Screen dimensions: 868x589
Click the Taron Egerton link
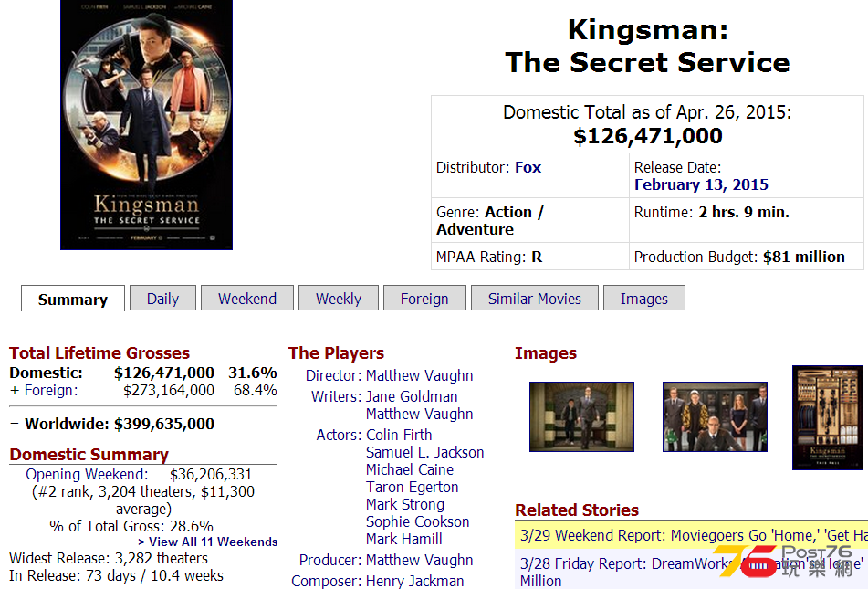tap(412, 487)
